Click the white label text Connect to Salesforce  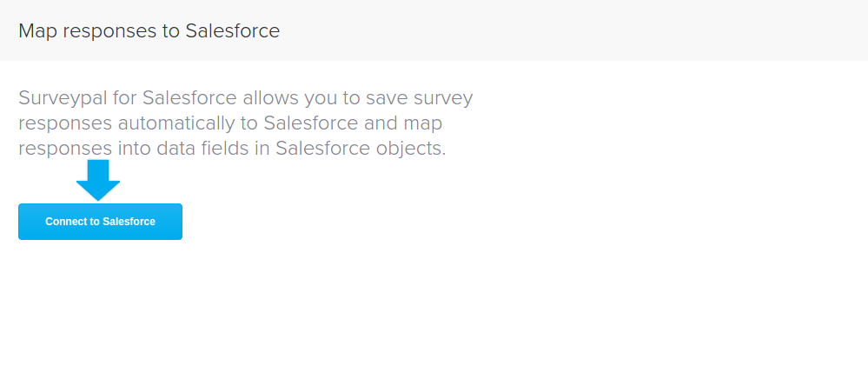tap(100, 222)
